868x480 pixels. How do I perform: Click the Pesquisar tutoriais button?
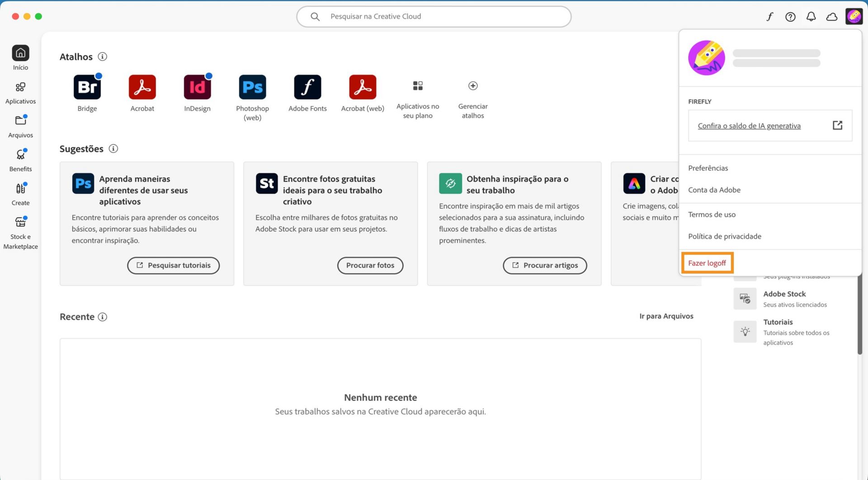pyautogui.click(x=173, y=265)
